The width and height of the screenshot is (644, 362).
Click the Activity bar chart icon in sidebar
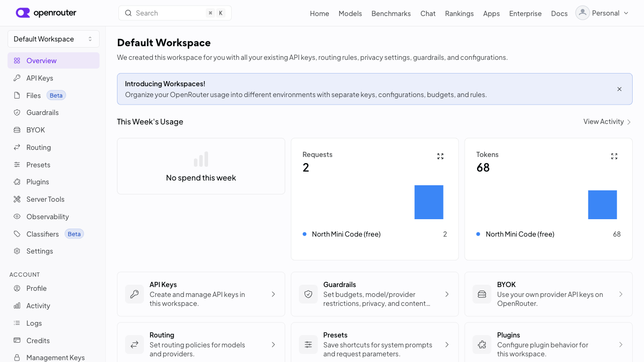point(17,306)
